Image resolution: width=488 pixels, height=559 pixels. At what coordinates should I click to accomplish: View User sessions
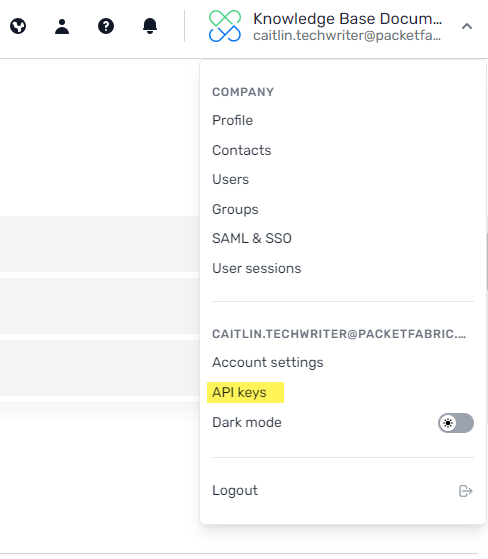pos(257,268)
